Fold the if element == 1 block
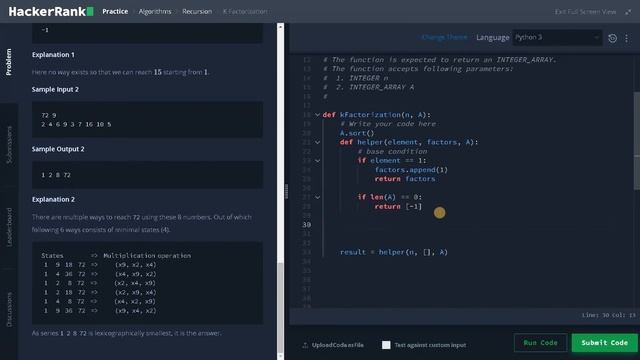The width and height of the screenshot is (640, 360). pos(317,160)
